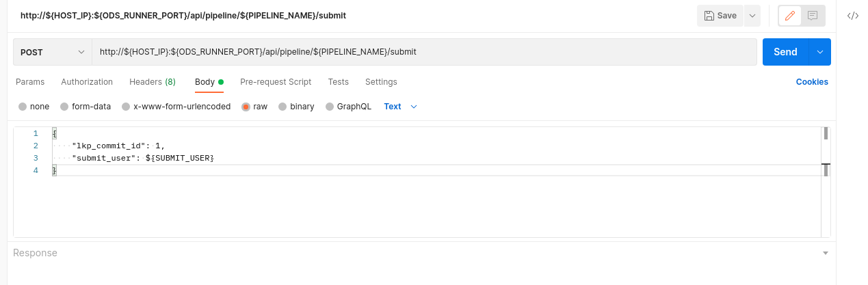Switch to the Params tab
Screen dimensions: 868x285
click(30, 82)
